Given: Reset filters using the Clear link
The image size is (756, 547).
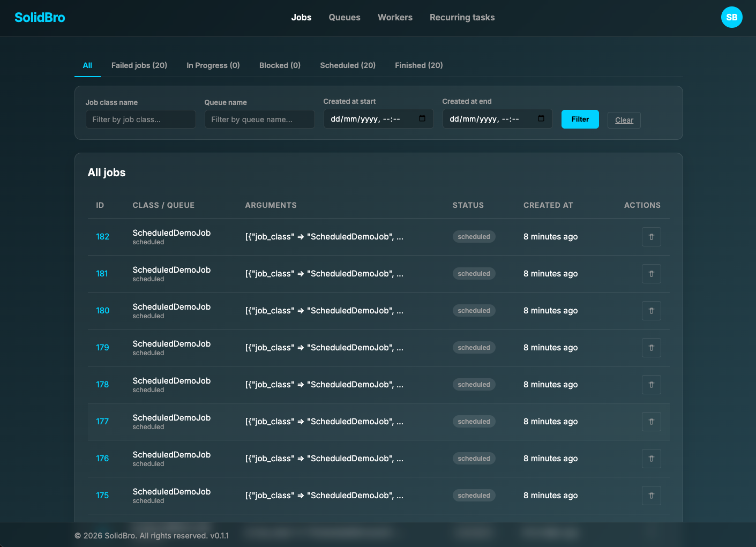Looking at the screenshot, I should coord(624,119).
